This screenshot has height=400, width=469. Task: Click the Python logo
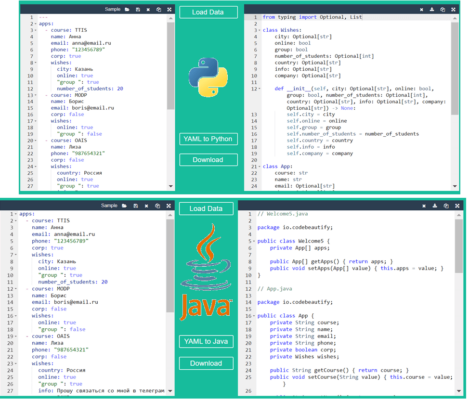[x=208, y=77]
